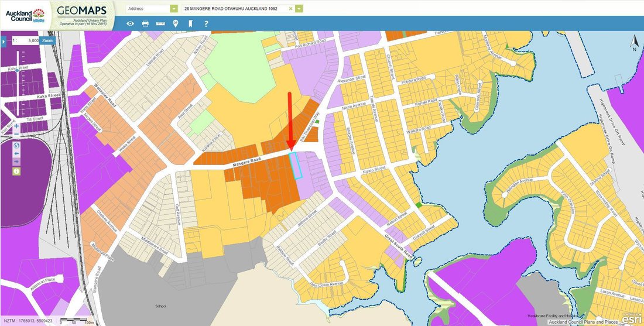
Task: Zoom out with the minus button
Action: point(16,134)
